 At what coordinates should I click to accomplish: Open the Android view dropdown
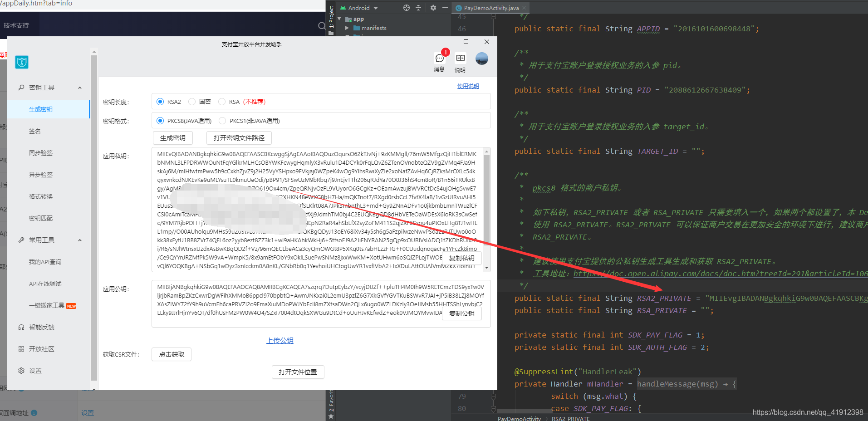(x=359, y=8)
